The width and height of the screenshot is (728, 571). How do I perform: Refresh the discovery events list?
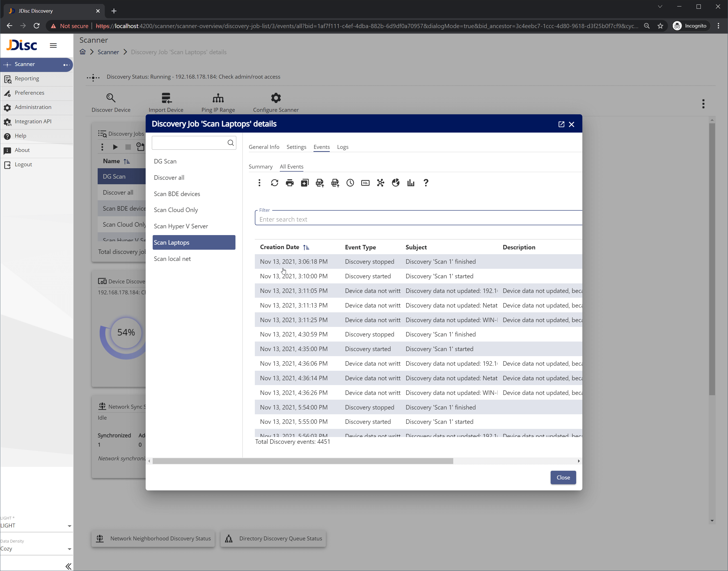[x=274, y=183]
